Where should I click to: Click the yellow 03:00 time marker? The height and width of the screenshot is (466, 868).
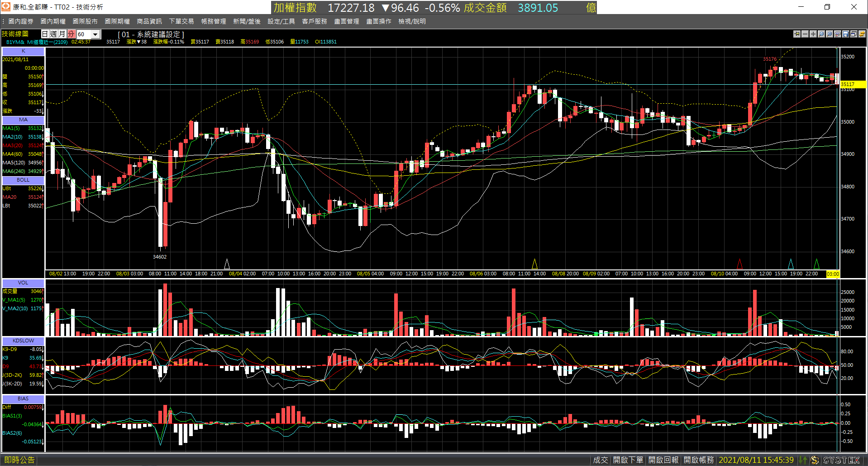coord(833,274)
